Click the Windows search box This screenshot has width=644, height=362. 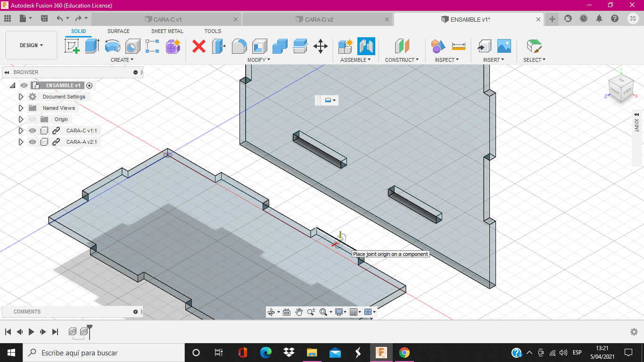coord(104,353)
